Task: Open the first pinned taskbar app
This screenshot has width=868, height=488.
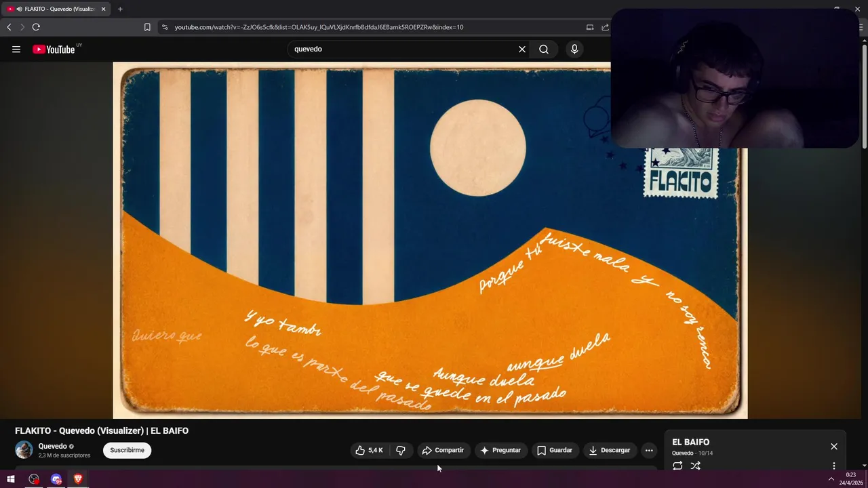Action: click(x=34, y=479)
